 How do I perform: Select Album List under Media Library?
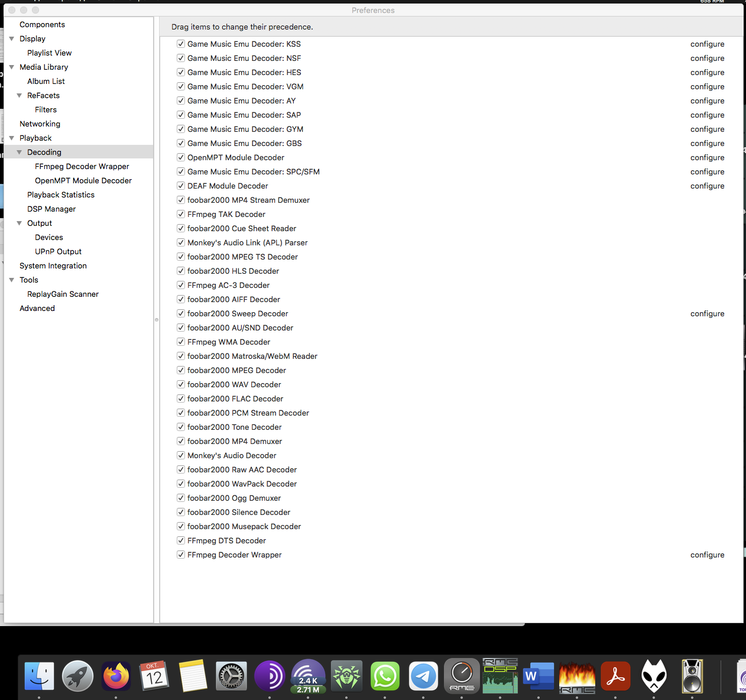[46, 81]
